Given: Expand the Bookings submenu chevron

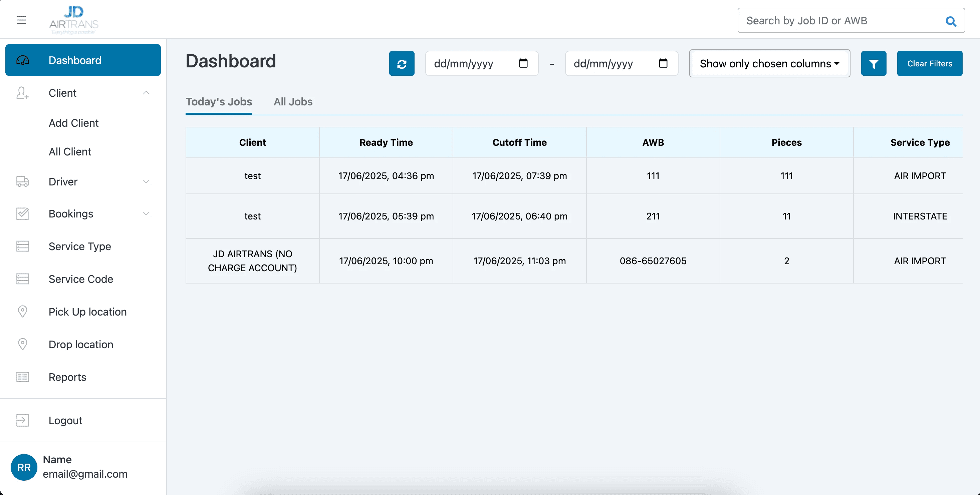Looking at the screenshot, I should pos(146,213).
